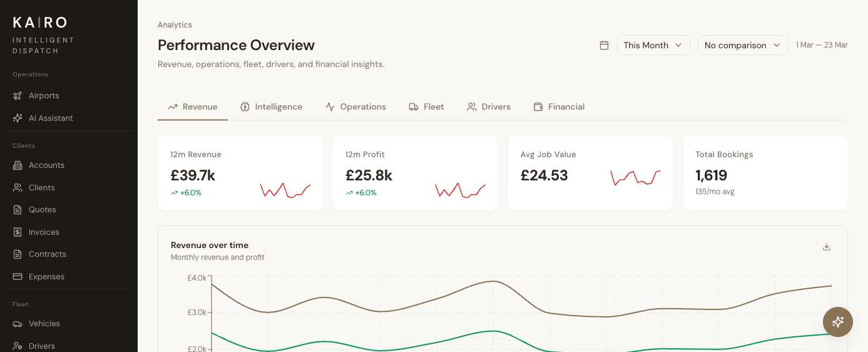Click the AI Assistant sparkle icon

[18, 118]
